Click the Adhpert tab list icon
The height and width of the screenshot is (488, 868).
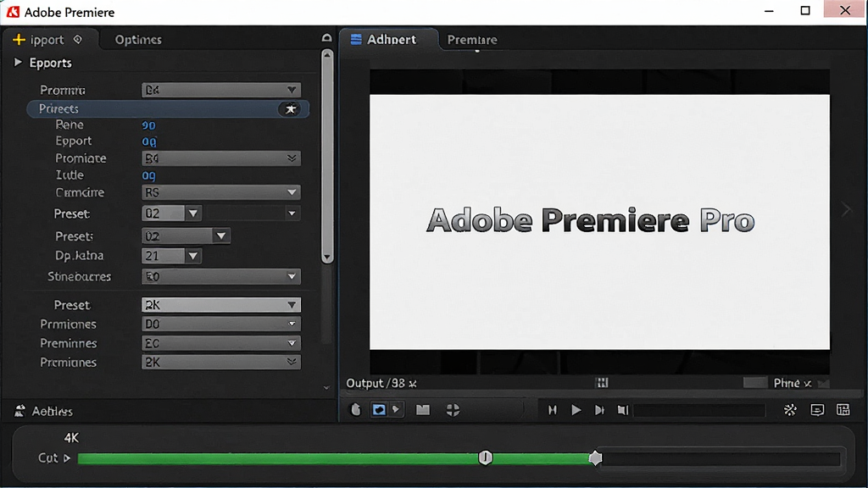click(356, 39)
